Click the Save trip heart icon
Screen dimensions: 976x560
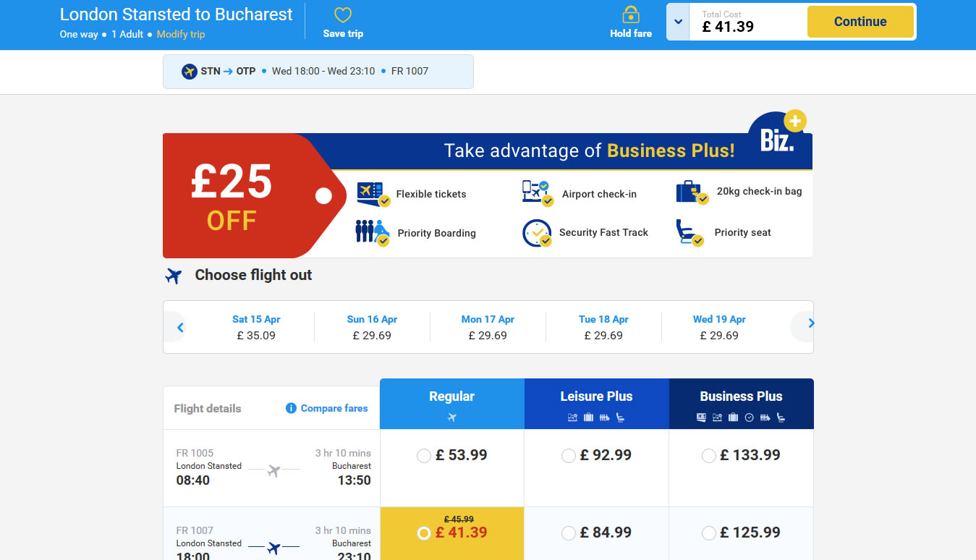pos(343,15)
